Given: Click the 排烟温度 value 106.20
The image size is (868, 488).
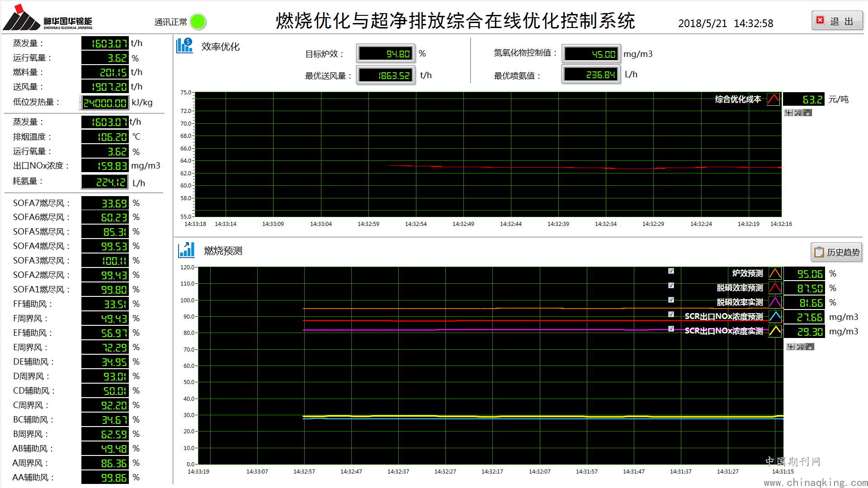Looking at the screenshot, I should (105, 137).
